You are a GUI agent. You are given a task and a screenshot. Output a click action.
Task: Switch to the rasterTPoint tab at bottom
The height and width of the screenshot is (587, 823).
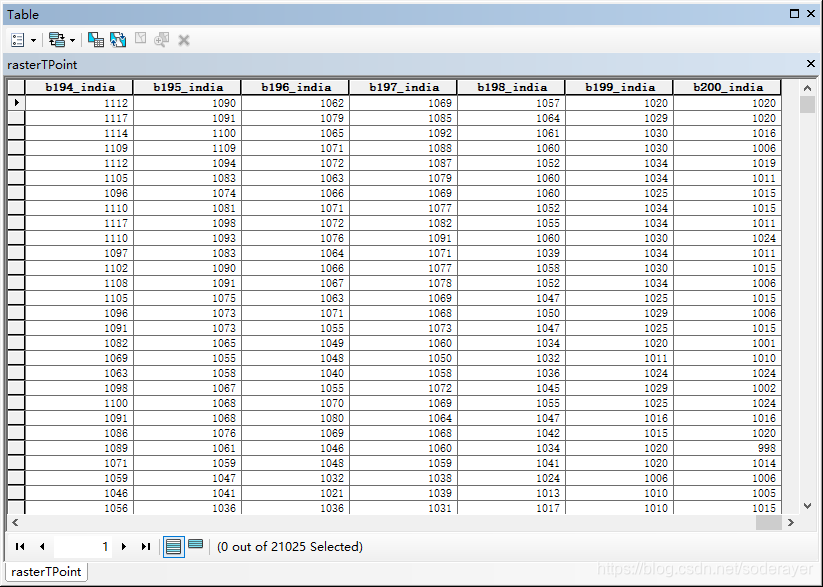point(46,571)
